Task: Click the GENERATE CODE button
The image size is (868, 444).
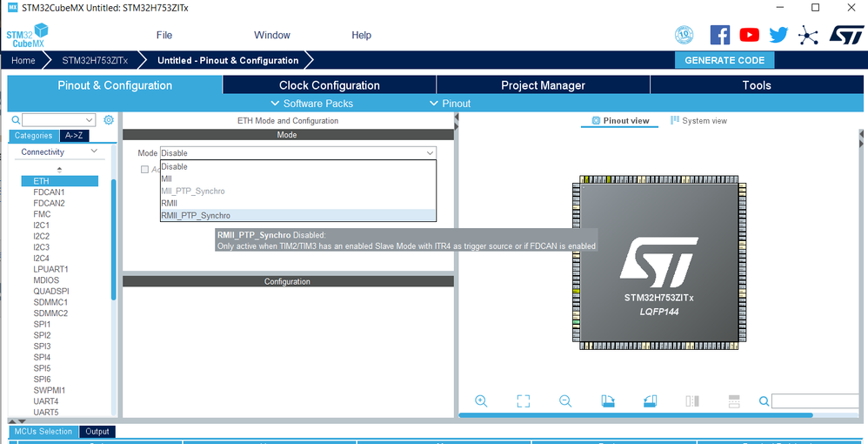Action: pos(724,60)
